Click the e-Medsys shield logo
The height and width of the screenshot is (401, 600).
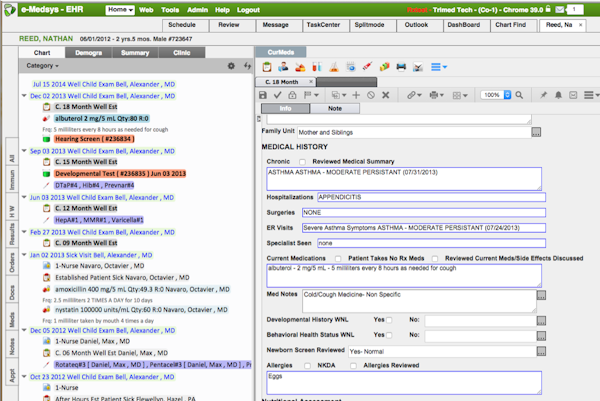(10, 10)
